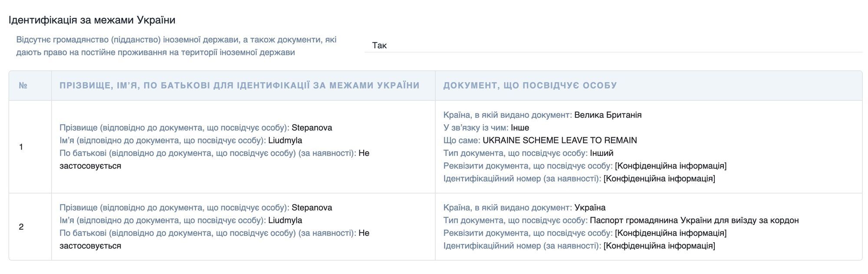Click surname 'Stepanova' in row 1

click(312, 128)
